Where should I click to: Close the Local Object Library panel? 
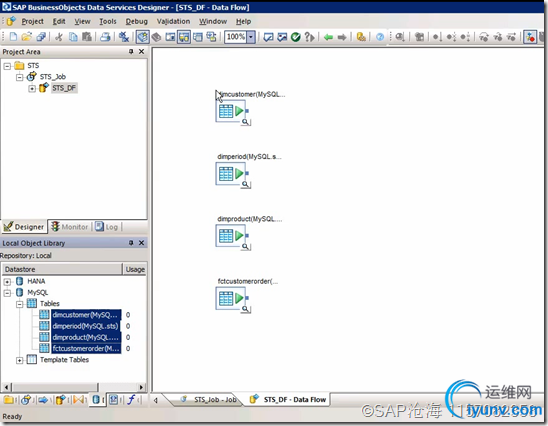(x=142, y=243)
